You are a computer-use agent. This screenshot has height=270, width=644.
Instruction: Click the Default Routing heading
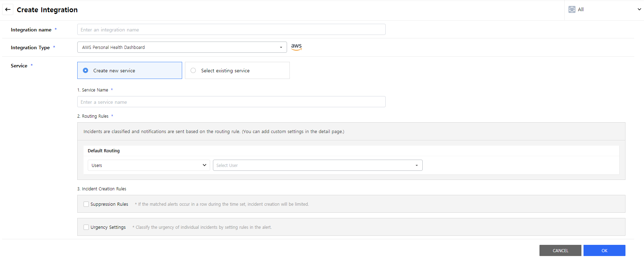coord(103,151)
